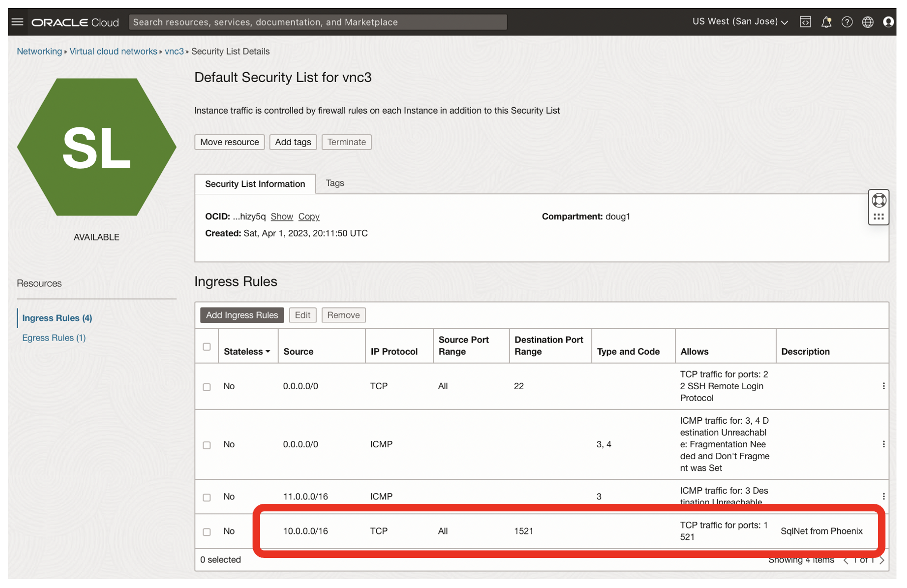This screenshot has height=588, width=907.
Task: Select the checkbox for the port 22 rule
Action: pos(206,387)
